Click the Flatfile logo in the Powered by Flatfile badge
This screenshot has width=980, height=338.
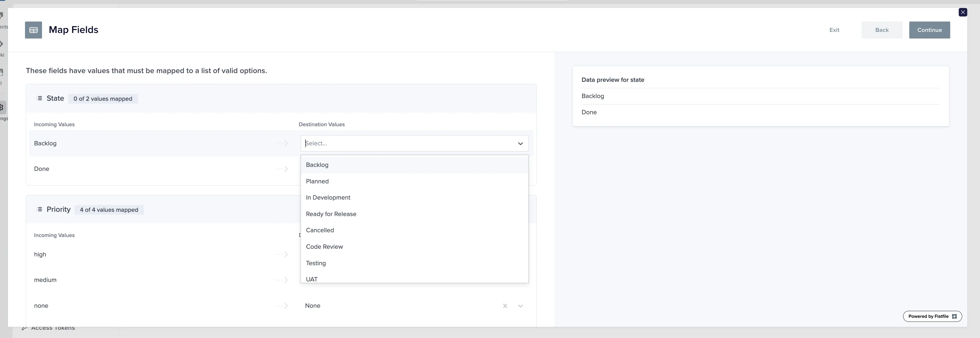954,316
